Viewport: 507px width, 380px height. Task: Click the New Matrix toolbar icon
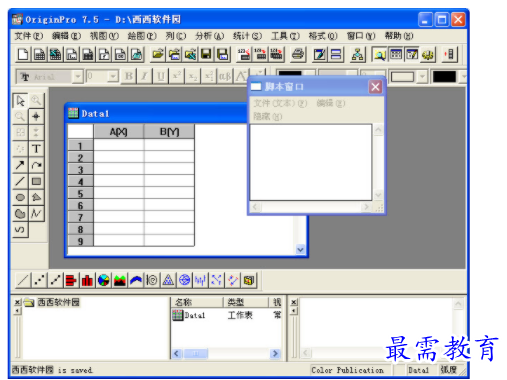pyautogui.click(x=88, y=54)
